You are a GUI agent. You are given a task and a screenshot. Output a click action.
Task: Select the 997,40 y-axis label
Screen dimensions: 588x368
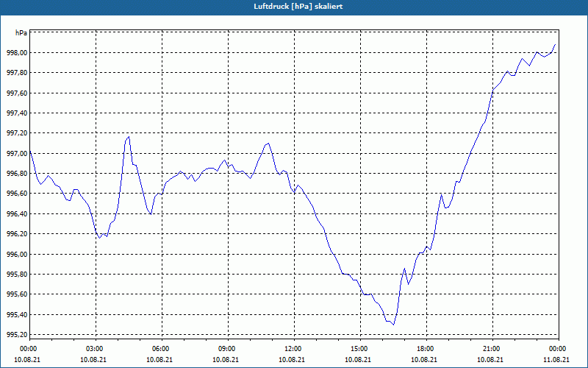point(17,113)
